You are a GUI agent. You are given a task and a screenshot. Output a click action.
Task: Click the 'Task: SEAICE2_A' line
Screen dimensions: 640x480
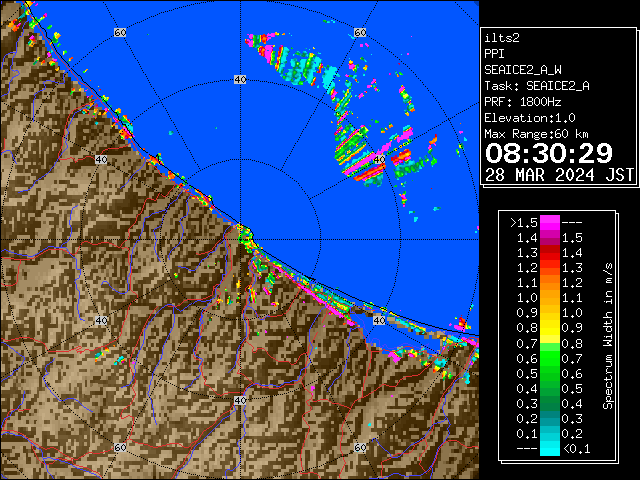pos(537,86)
